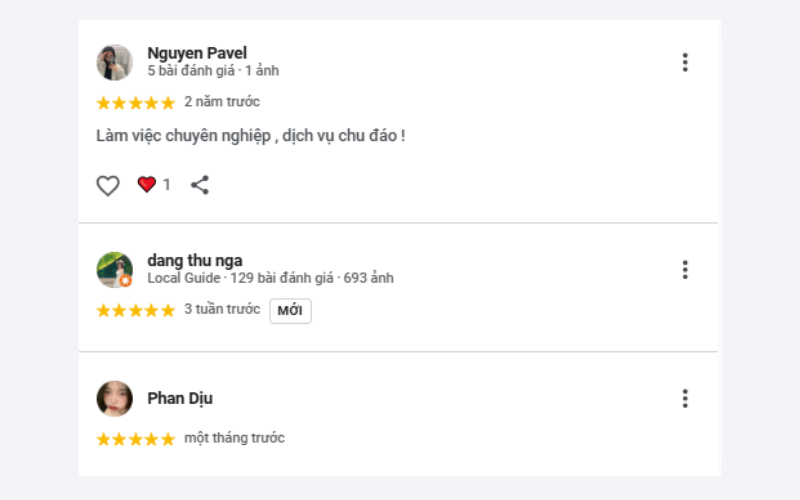The height and width of the screenshot is (500, 800).
Task: Click the '5 bài đánh giá · 1 ảnh' text
Action: click(x=213, y=71)
